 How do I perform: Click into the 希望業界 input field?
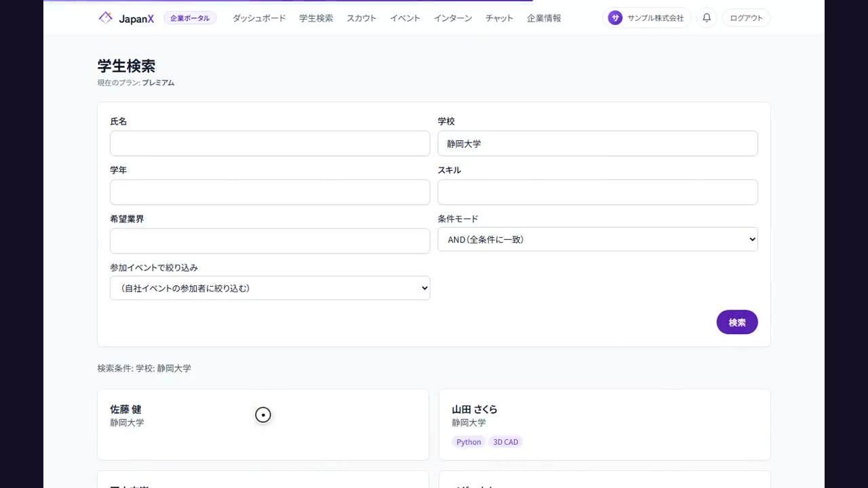[270, 241]
